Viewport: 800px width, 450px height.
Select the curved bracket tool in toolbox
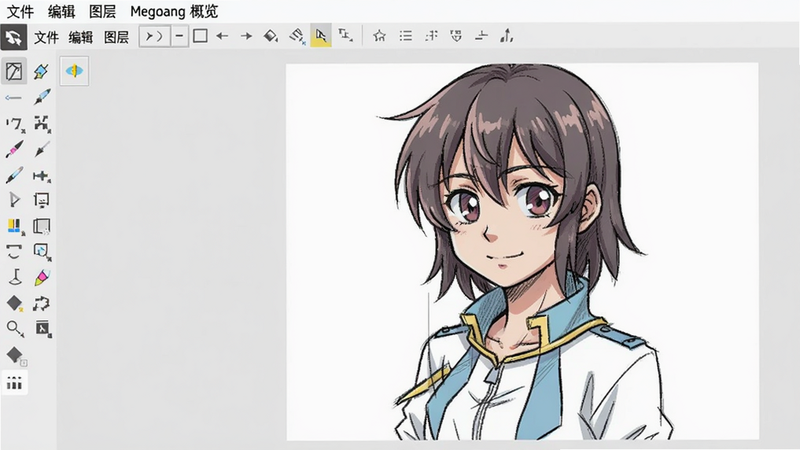[x=14, y=252]
